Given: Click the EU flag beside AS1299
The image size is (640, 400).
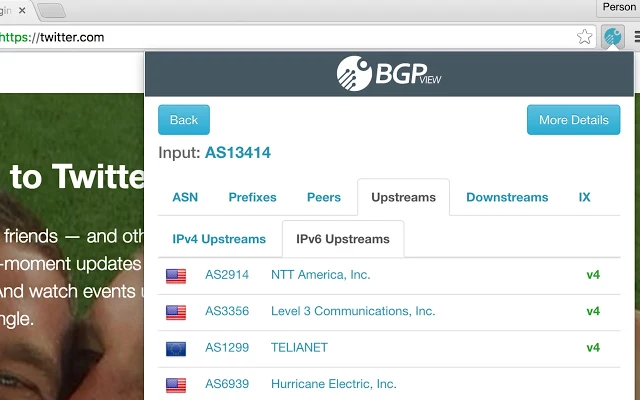Looking at the screenshot, I should coord(176,349).
